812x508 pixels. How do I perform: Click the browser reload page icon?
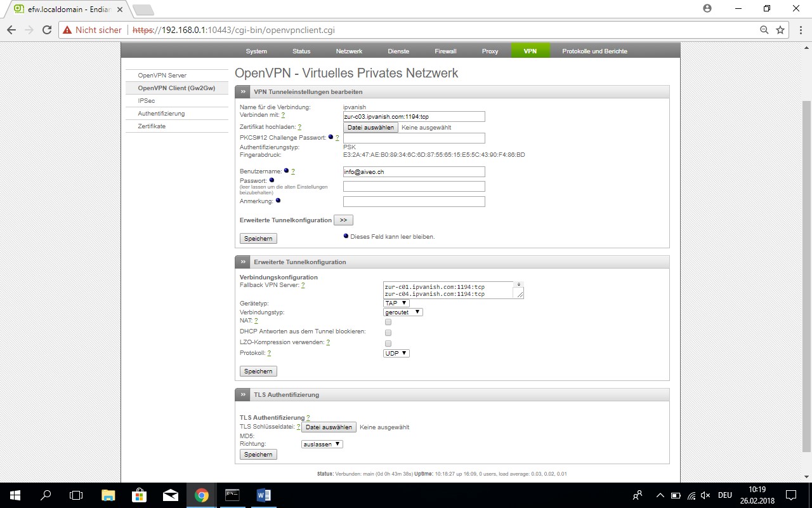(x=46, y=30)
